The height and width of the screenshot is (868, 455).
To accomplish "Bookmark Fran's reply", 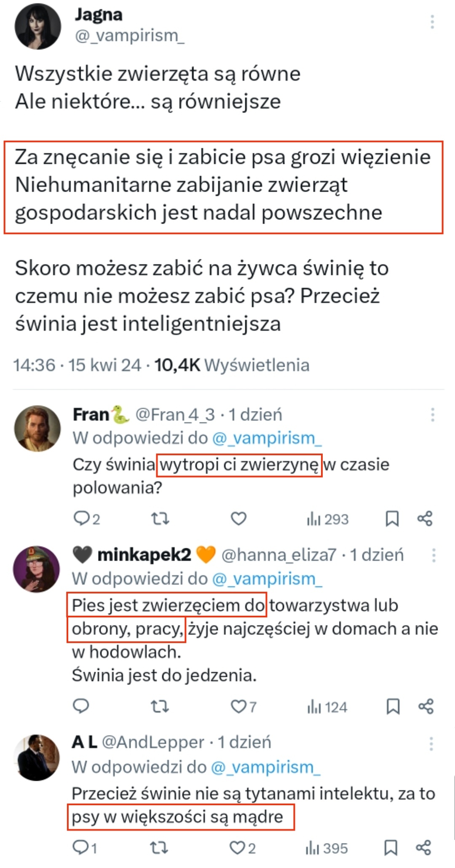I will (392, 519).
